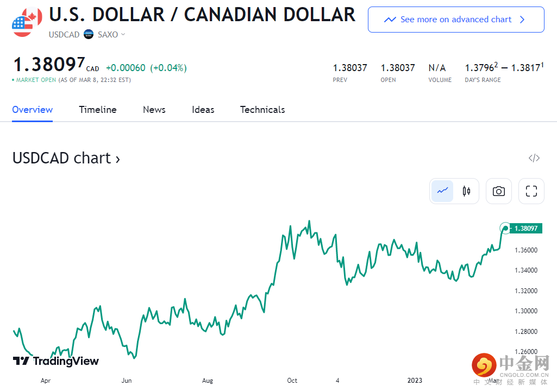The height and width of the screenshot is (392, 557).
Task: Click the SAXO broker logo icon
Action: [89, 34]
